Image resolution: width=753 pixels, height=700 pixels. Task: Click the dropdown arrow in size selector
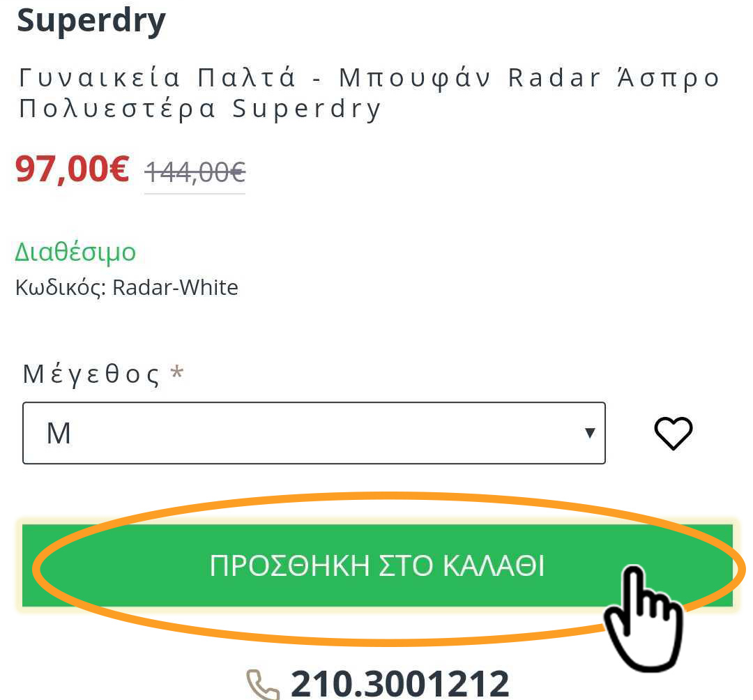pyautogui.click(x=591, y=433)
